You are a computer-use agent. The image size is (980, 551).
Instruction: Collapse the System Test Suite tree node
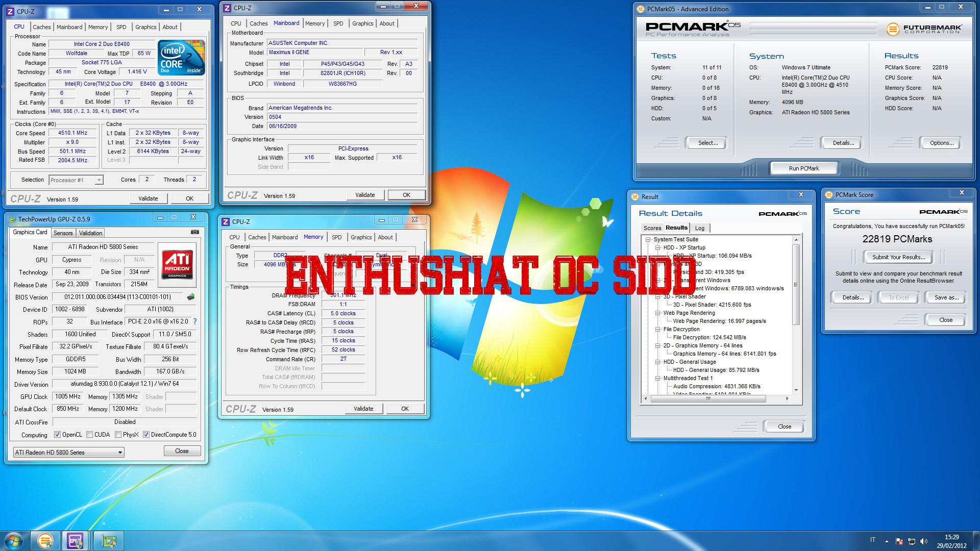(648, 239)
